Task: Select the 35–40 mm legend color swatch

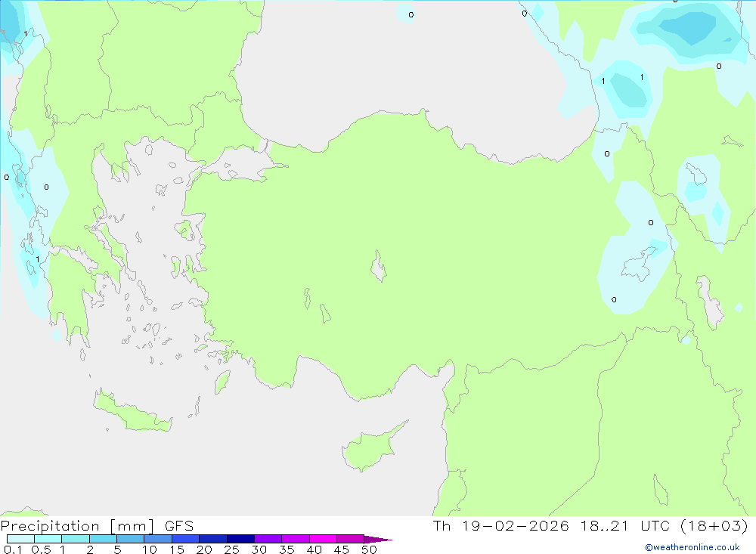Action: (296, 539)
